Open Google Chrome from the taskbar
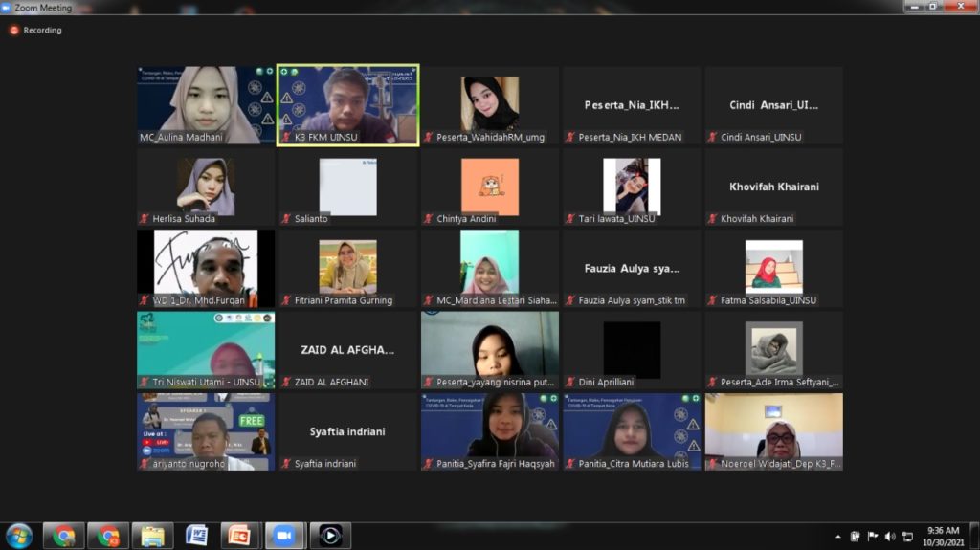Image resolution: width=980 pixels, height=550 pixels. tap(65, 535)
